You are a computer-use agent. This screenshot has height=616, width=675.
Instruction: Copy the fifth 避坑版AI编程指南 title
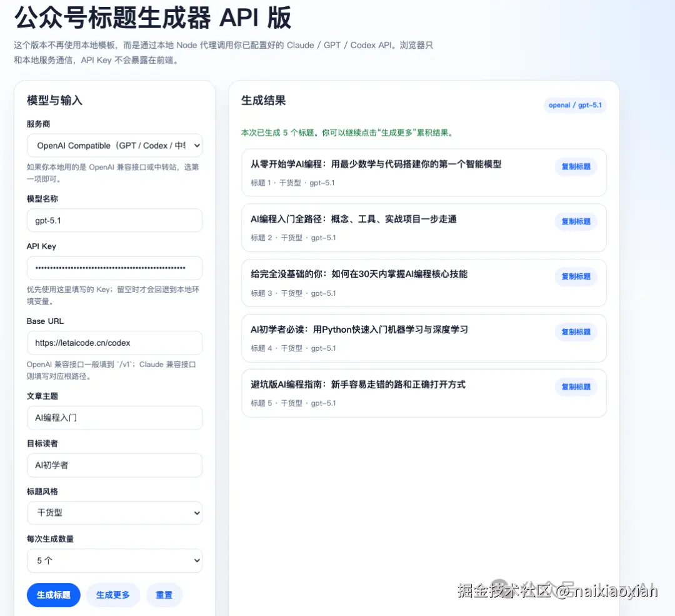[575, 386]
